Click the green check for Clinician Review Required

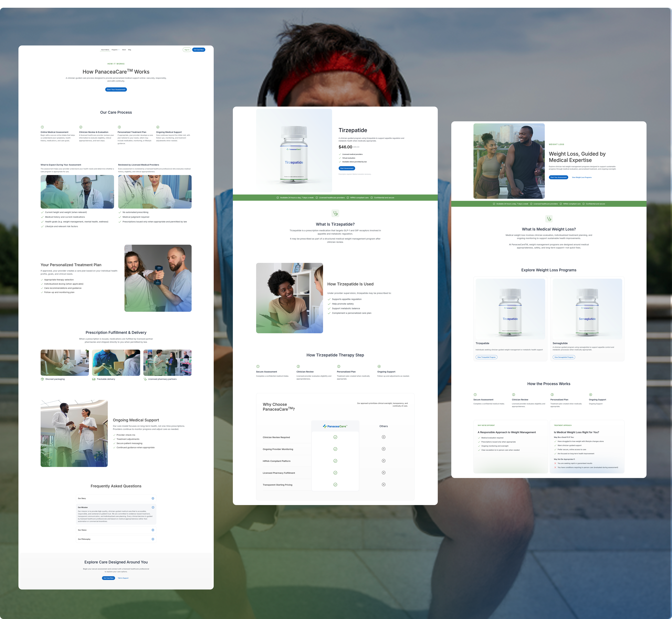[335, 437]
